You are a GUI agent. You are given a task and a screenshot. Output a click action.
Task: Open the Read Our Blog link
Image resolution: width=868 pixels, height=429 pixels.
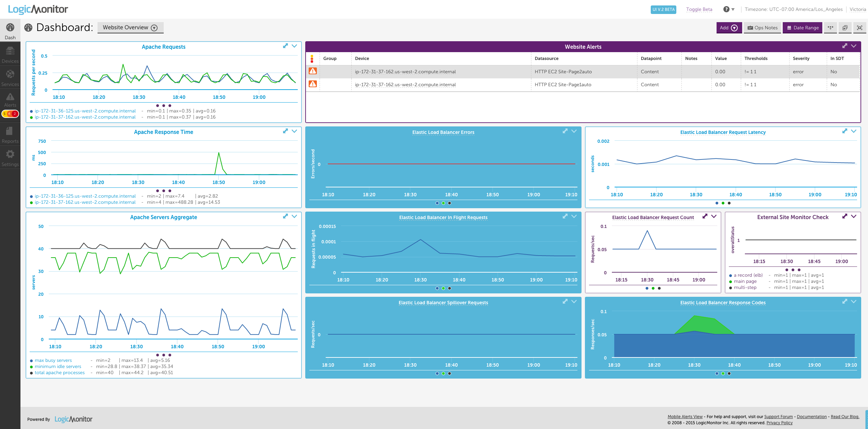point(845,417)
